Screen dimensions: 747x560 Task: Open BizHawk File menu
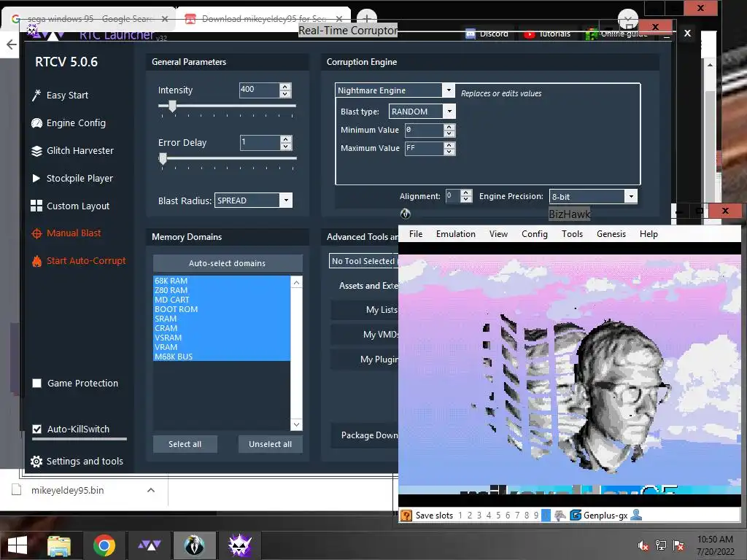click(x=416, y=234)
